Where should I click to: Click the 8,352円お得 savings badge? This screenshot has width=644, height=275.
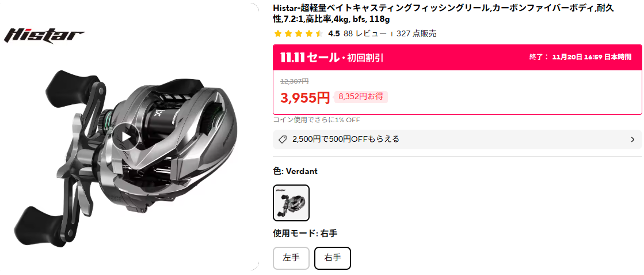click(361, 97)
